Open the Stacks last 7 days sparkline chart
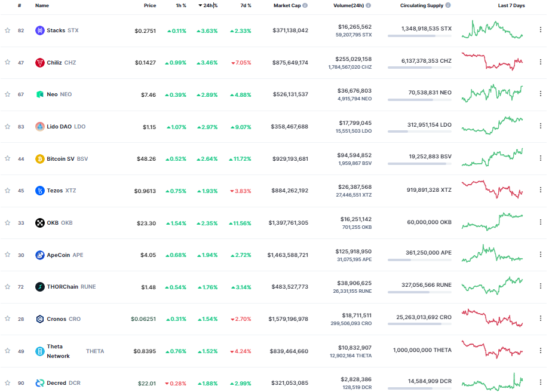This screenshot has width=552, height=392. [x=492, y=30]
